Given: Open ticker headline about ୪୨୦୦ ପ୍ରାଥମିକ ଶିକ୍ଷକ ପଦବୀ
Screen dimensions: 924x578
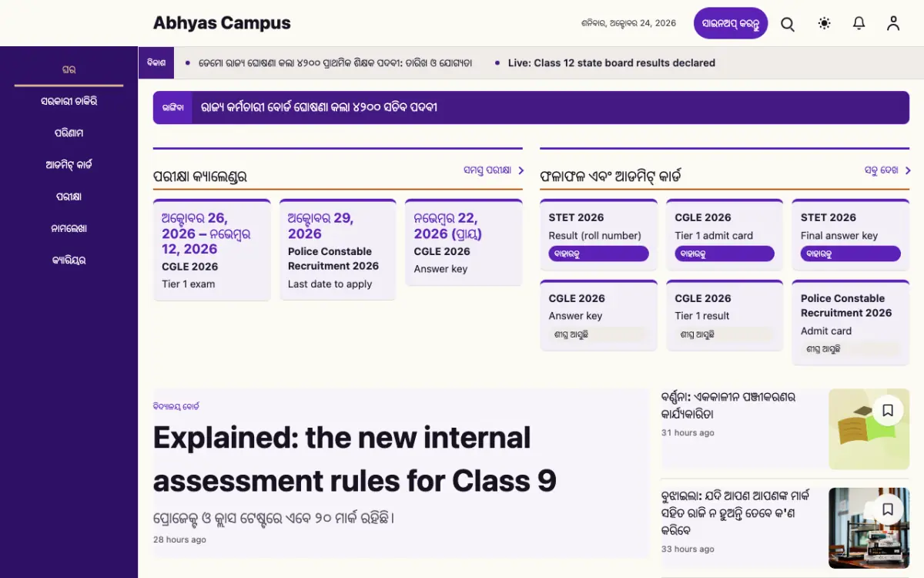Looking at the screenshot, I should pyautogui.click(x=335, y=63).
